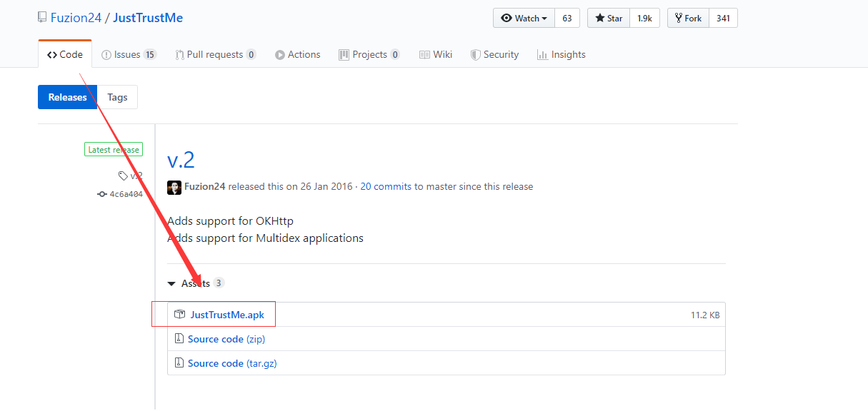Open the Watch dropdown
868x411 pixels.
pyautogui.click(x=524, y=19)
